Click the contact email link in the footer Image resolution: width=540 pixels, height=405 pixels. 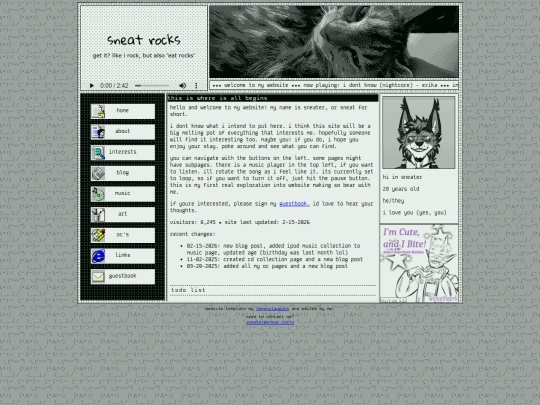[x=270, y=322]
